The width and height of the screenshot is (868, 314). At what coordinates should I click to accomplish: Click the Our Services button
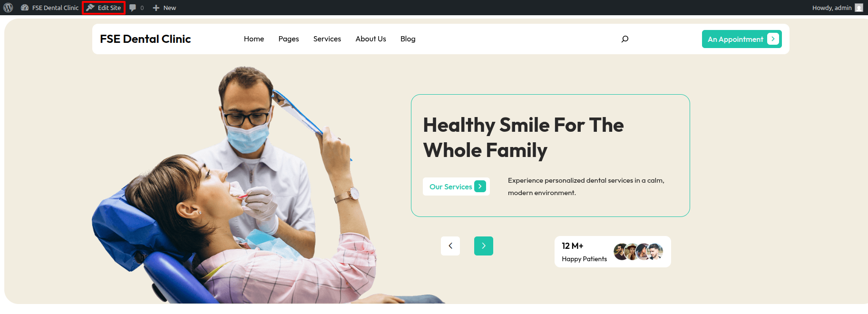pyautogui.click(x=456, y=186)
